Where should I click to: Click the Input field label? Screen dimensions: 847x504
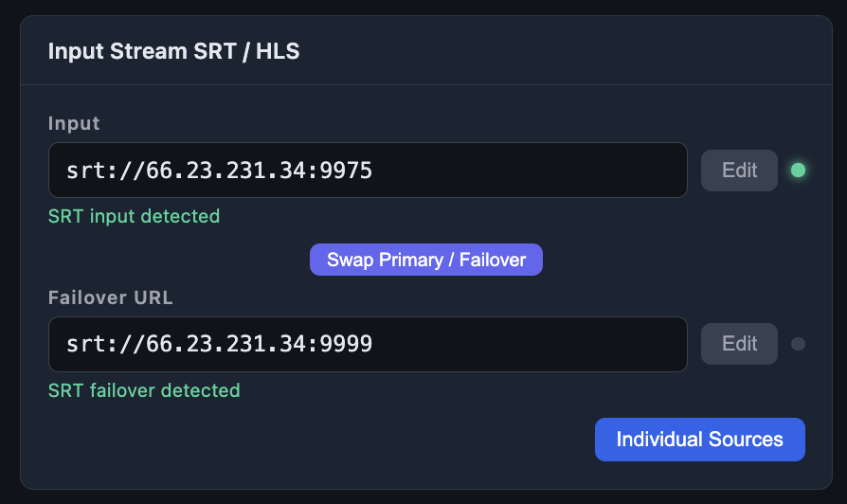[74, 123]
